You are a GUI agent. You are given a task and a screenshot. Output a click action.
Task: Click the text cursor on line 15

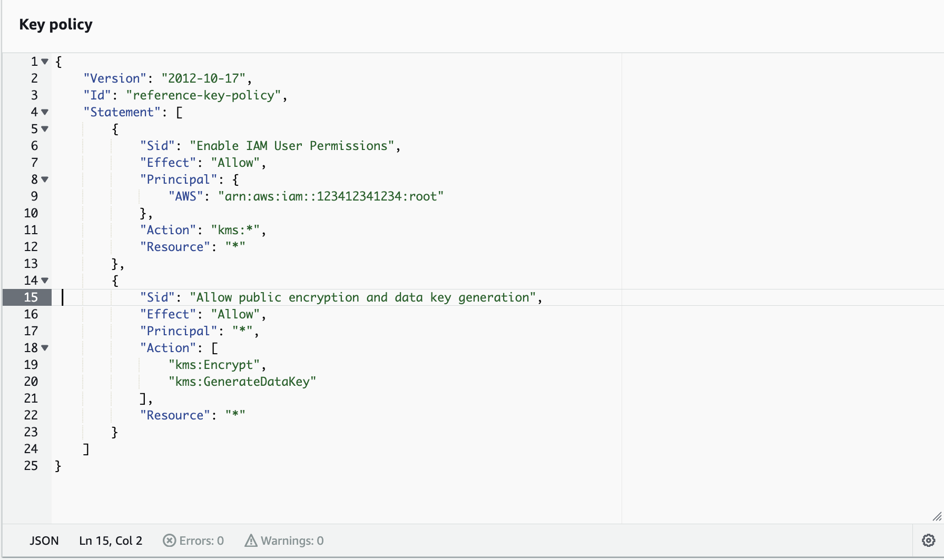[63, 297]
